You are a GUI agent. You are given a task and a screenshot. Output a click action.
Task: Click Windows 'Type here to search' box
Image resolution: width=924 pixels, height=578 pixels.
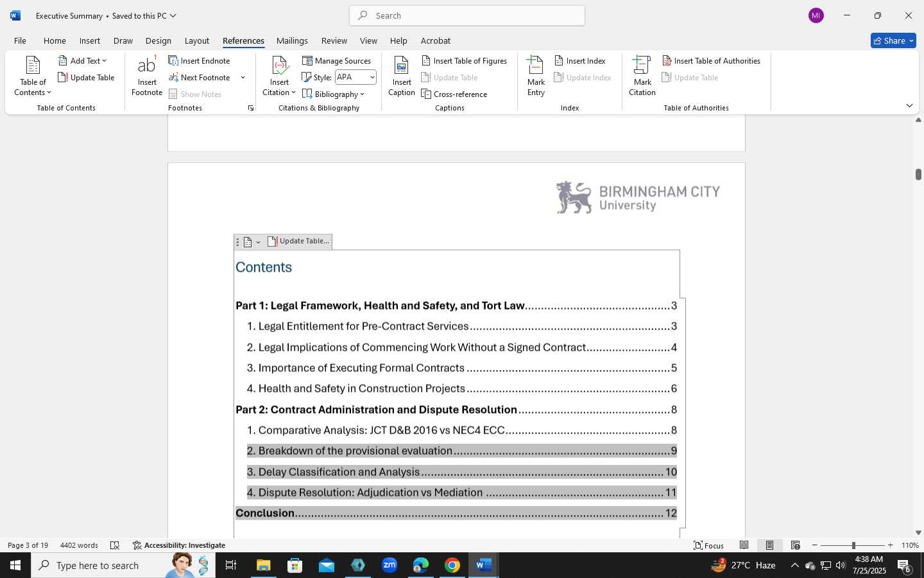point(123,565)
